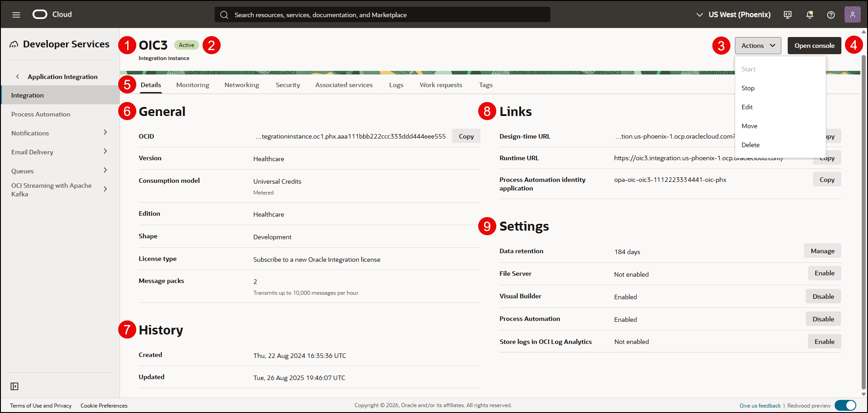Expand the Queues submenu

point(105,170)
